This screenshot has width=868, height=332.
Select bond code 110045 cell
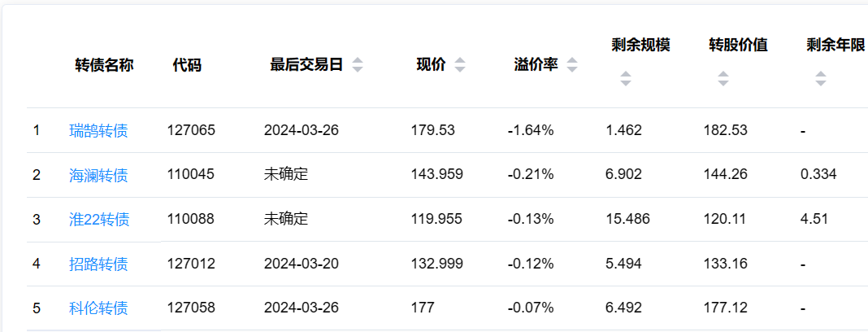191,174
